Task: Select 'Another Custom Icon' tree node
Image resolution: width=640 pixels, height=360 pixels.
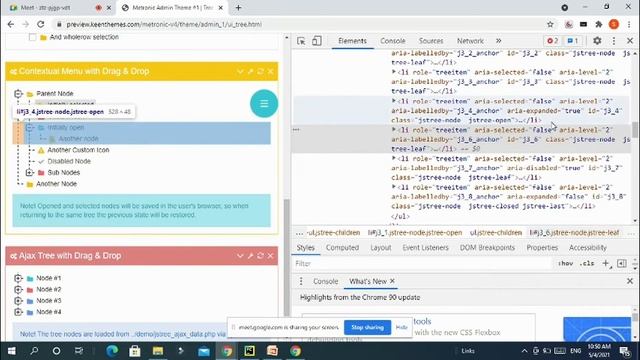Action: pyautogui.click(x=78, y=150)
